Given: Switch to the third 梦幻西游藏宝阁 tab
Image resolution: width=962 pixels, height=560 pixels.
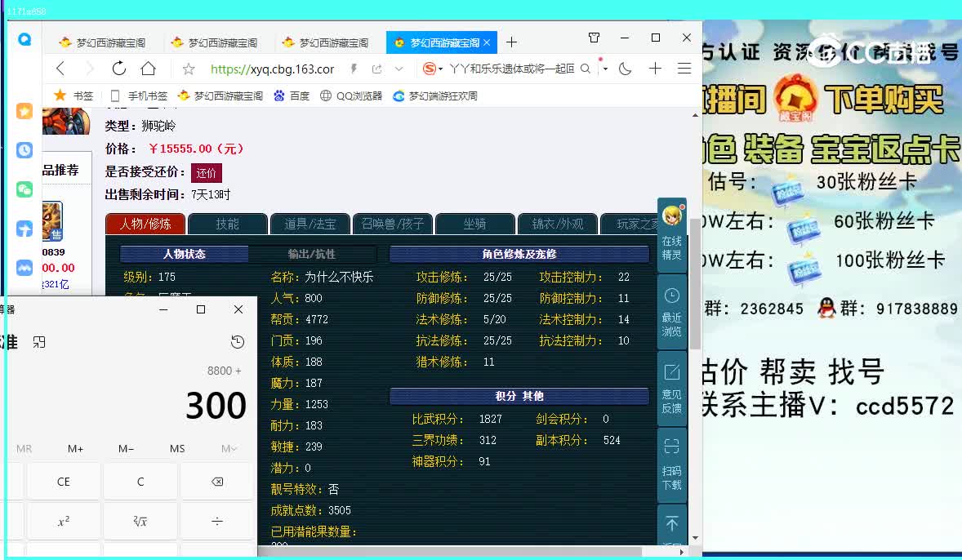Looking at the screenshot, I should pyautogui.click(x=326, y=42).
